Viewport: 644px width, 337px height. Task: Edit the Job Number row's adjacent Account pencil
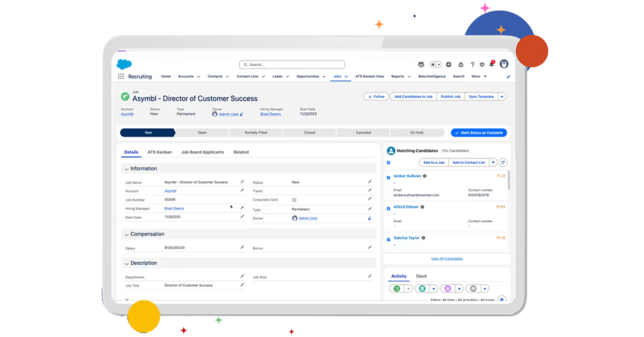click(x=242, y=190)
